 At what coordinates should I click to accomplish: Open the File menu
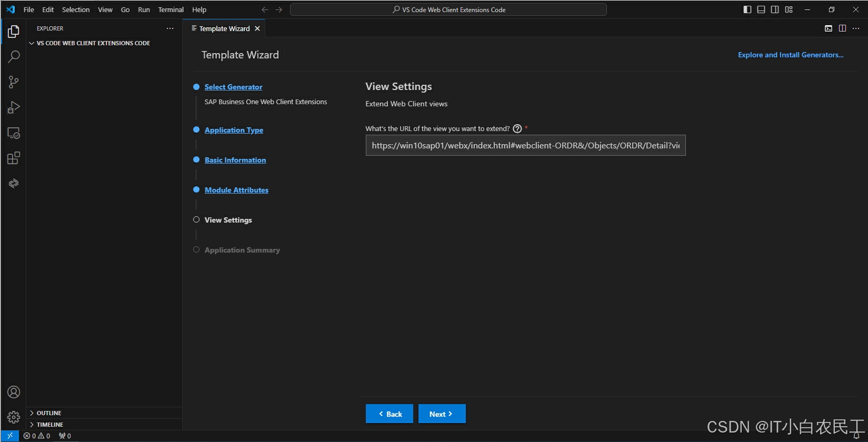tap(29, 9)
